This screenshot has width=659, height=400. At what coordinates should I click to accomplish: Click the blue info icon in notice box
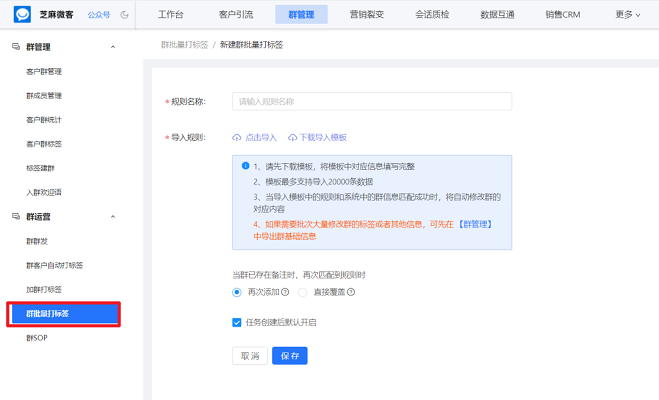(246, 166)
